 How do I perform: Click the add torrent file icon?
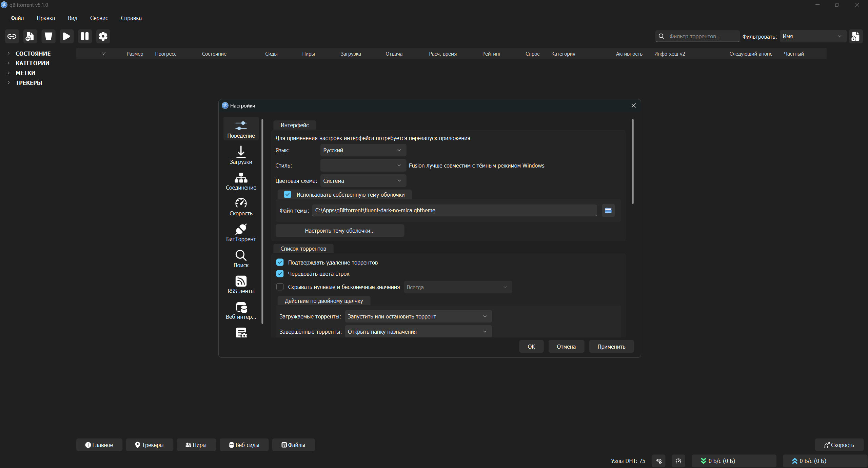(30, 36)
